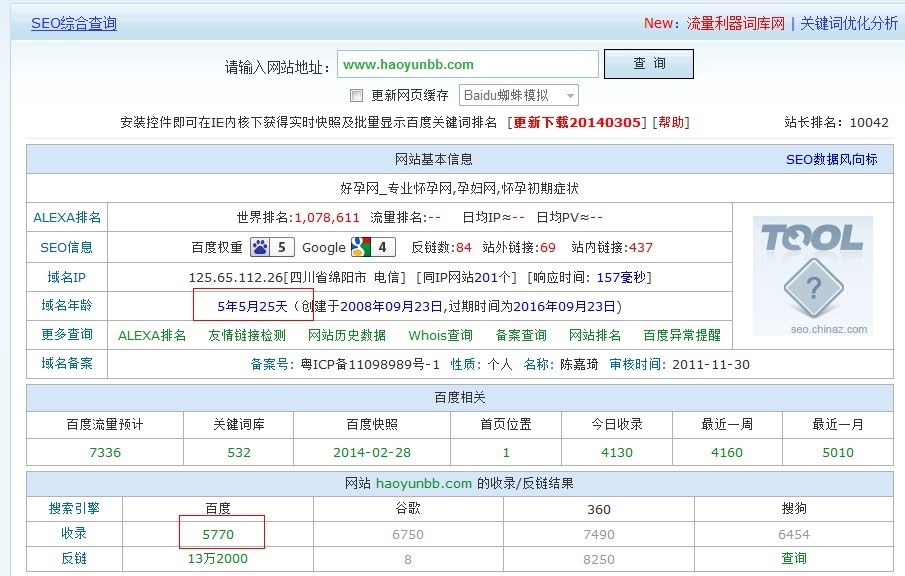Click 谷歌 收录 value 6750
The width and height of the screenshot is (905, 576).
point(408,534)
